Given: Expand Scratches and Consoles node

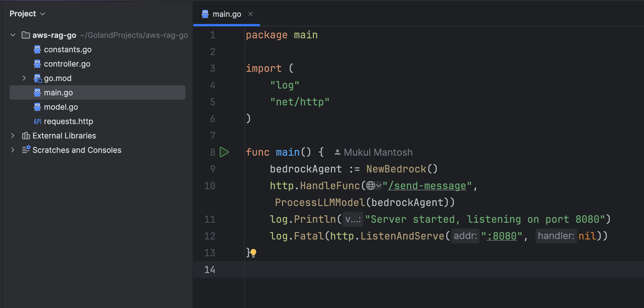Looking at the screenshot, I should 13,150.
